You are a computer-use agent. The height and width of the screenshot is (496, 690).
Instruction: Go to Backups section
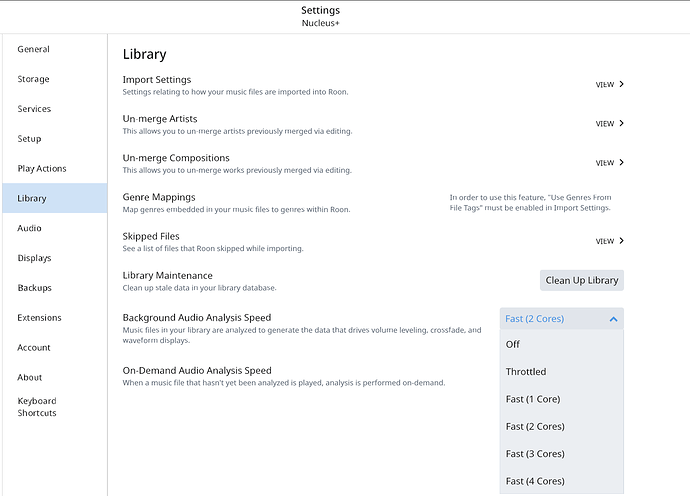pyautogui.click(x=55, y=288)
